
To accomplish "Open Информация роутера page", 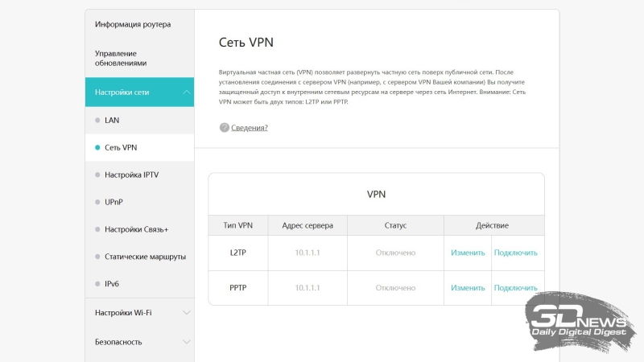I will click(133, 24).
